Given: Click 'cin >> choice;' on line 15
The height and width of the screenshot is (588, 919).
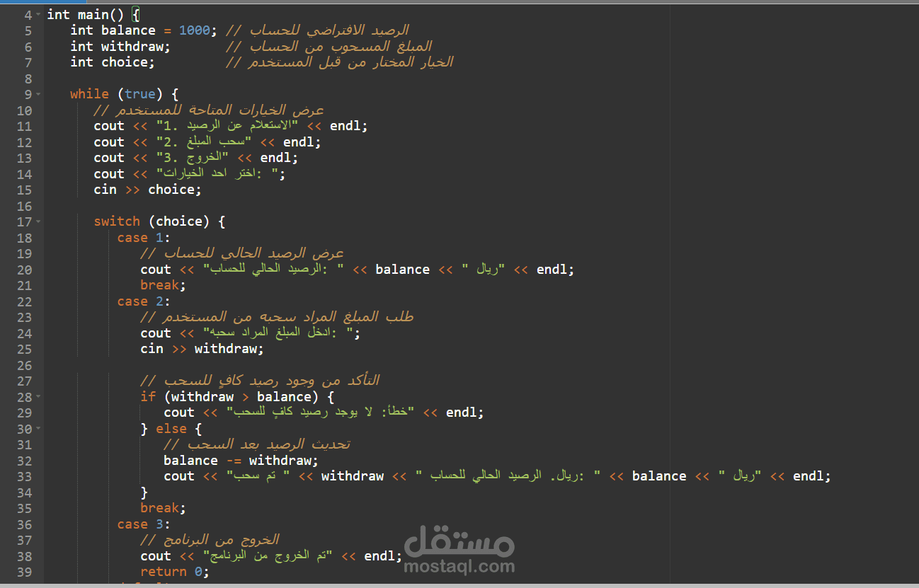Looking at the screenshot, I should pos(148,190).
